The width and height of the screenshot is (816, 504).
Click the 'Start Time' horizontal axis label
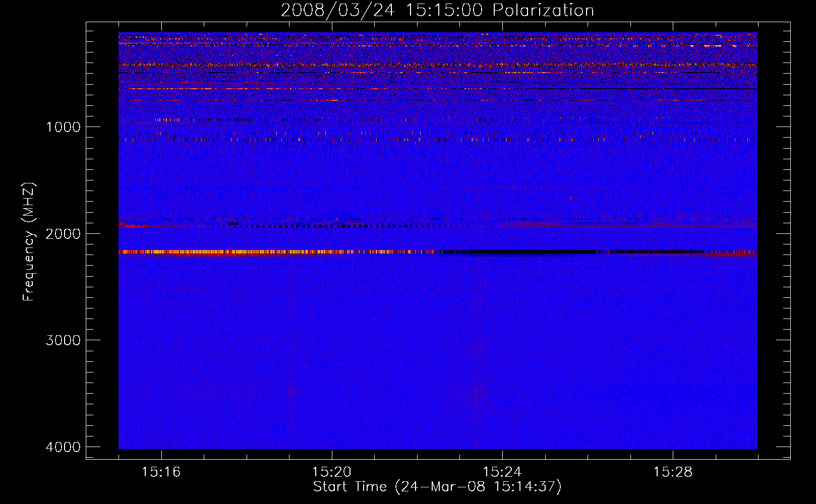[349, 487]
